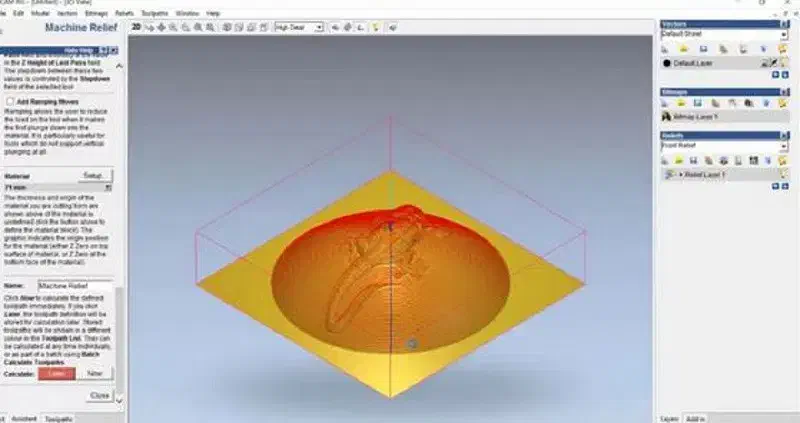
Task: Create a new vector layer in Vectors panel
Action: (x=665, y=49)
